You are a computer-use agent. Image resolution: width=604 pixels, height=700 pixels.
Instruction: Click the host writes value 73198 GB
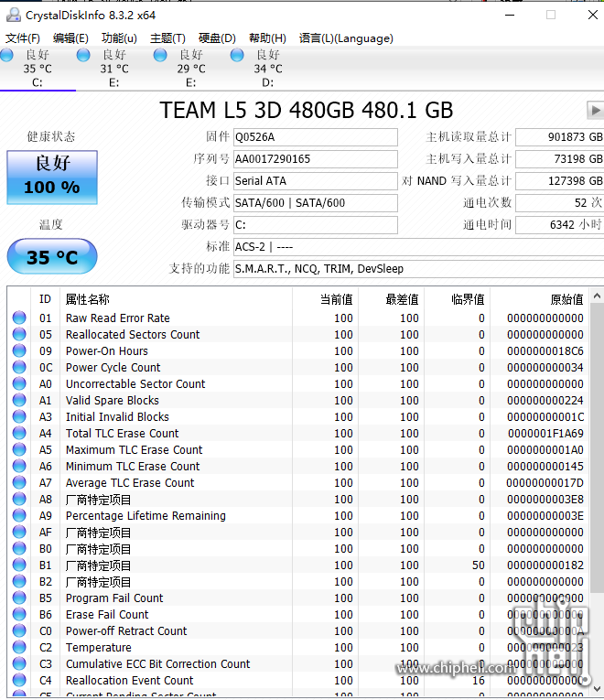pyautogui.click(x=560, y=159)
